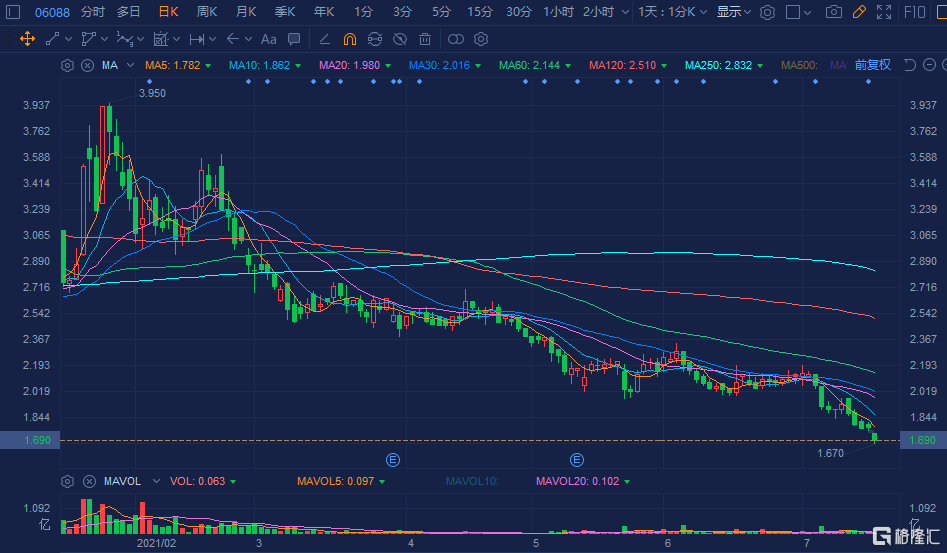
Task: Switch to 分时 intraday tab
Action: (92, 12)
